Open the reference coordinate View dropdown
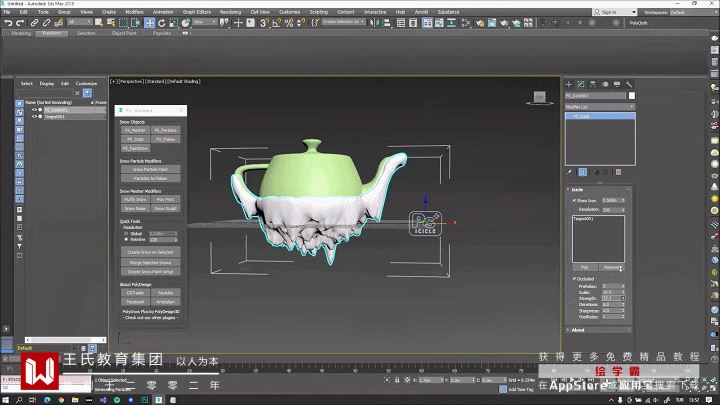Screen dimensions: 720x405 pyautogui.click(x=204, y=22)
